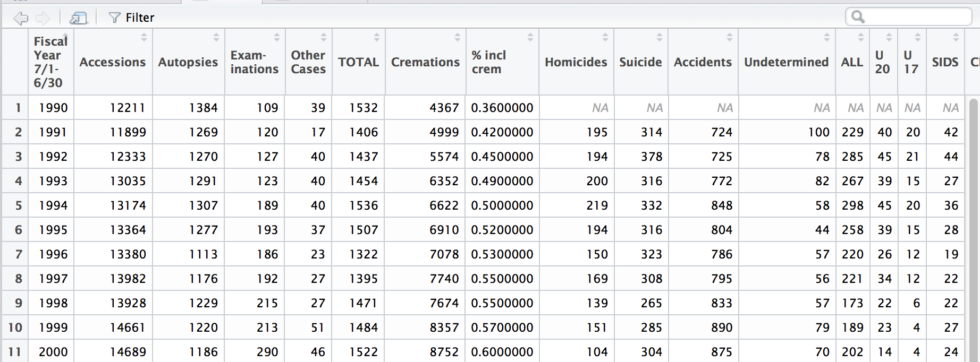Viewport: 980px width, 362px height.
Task: Toggle the Filter funnel button
Action: pos(131,18)
